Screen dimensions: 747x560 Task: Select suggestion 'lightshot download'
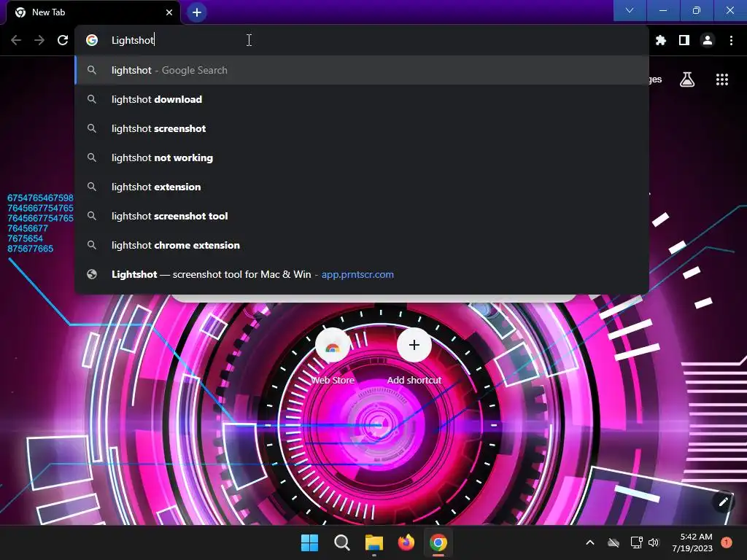pos(362,99)
